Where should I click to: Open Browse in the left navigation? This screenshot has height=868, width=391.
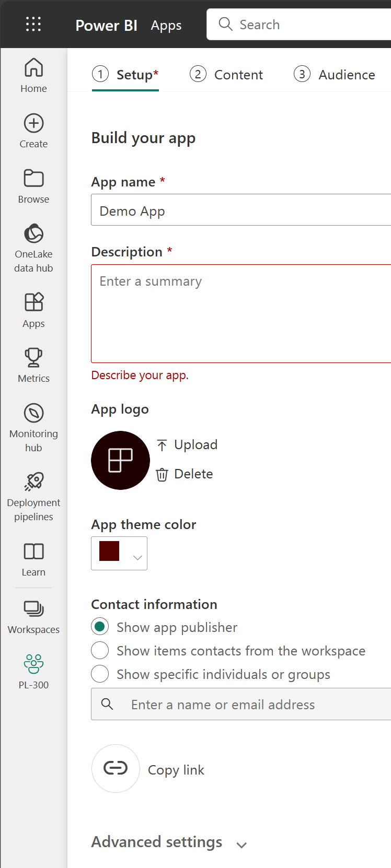point(33,186)
